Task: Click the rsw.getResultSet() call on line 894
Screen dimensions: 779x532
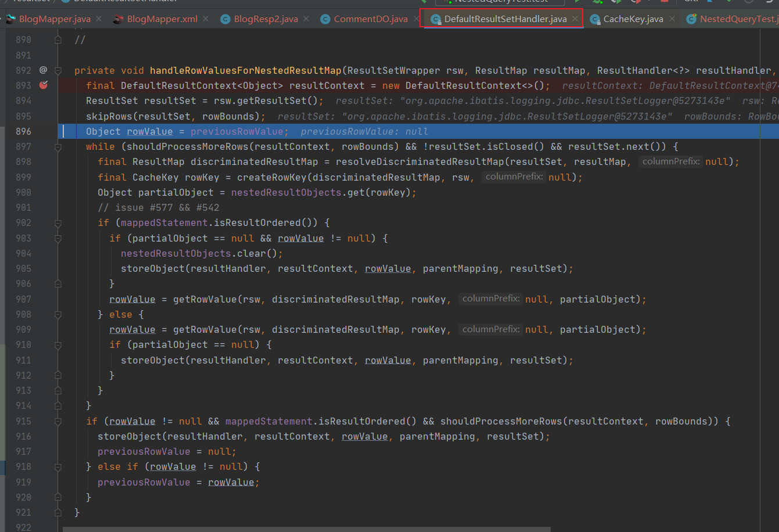Action: click(263, 100)
